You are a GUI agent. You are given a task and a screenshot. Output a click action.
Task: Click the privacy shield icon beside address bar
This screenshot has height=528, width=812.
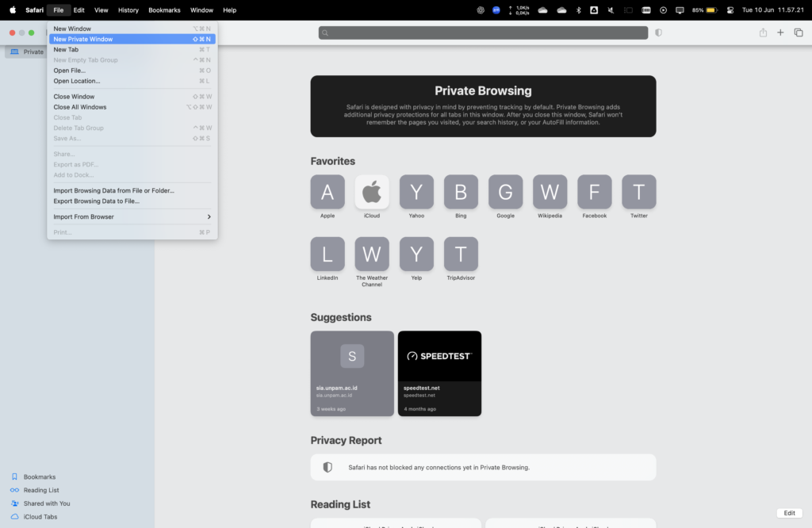click(659, 33)
